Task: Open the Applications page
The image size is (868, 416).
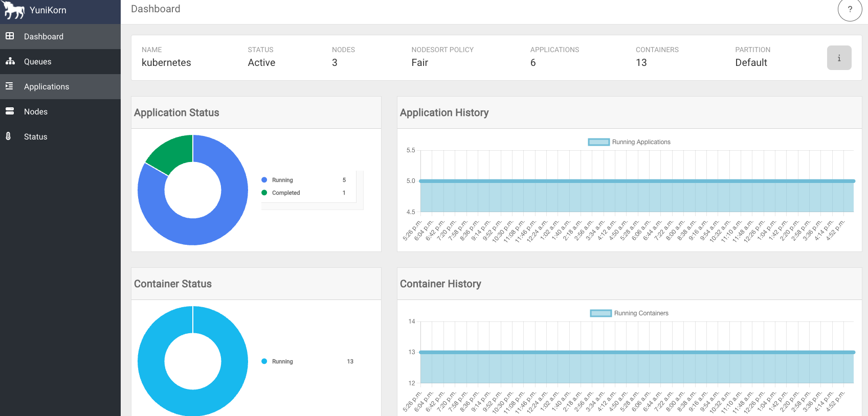Action: [60, 87]
